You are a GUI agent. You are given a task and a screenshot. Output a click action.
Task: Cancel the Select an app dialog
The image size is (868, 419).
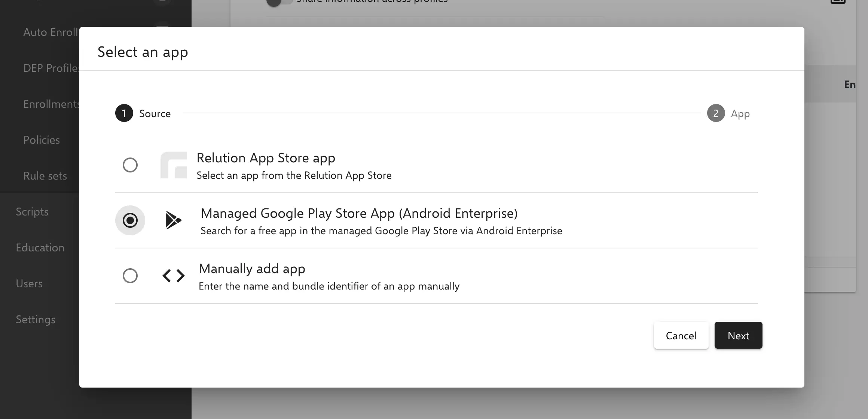pyautogui.click(x=681, y=335)
